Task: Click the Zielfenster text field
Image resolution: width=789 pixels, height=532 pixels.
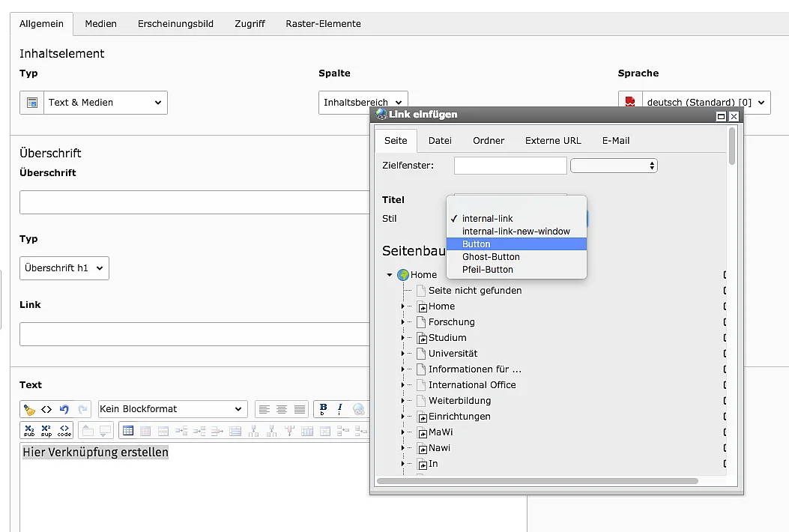Action: coord(510,166)
